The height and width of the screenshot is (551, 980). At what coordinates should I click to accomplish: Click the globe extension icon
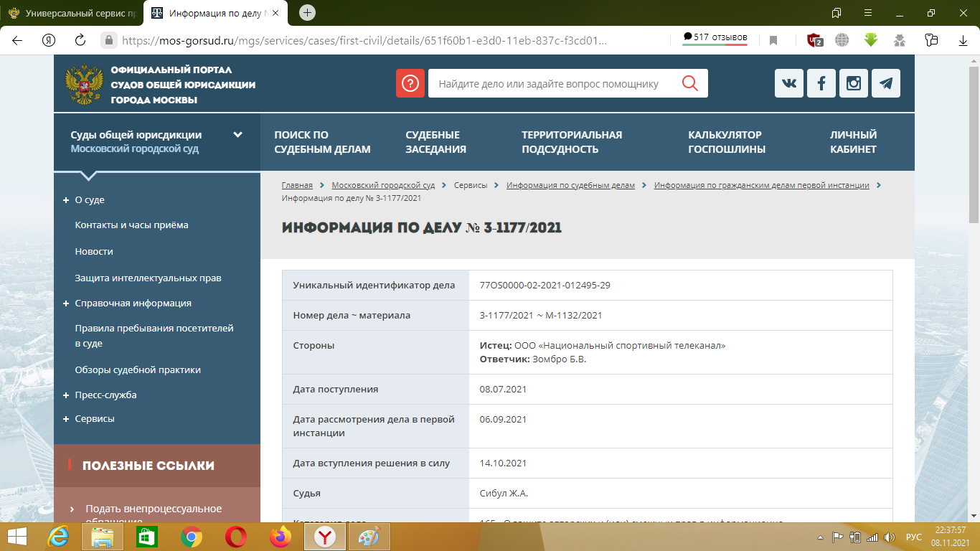click(842, 40)
